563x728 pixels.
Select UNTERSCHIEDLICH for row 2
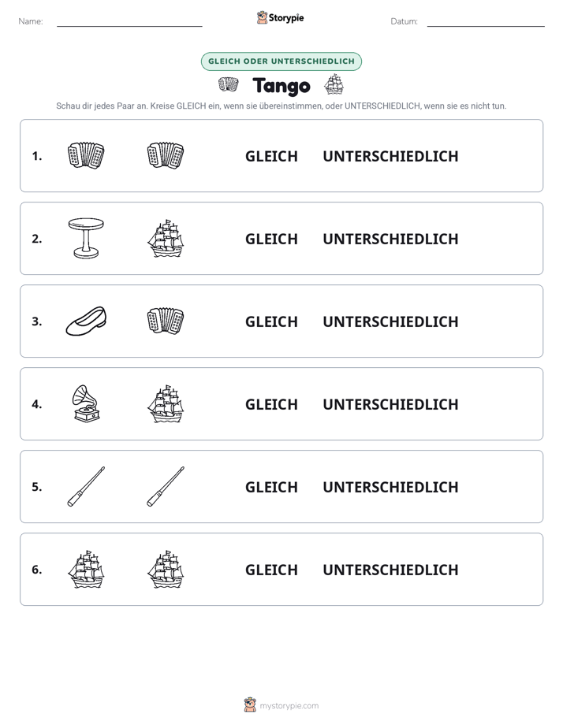(390, 239)
